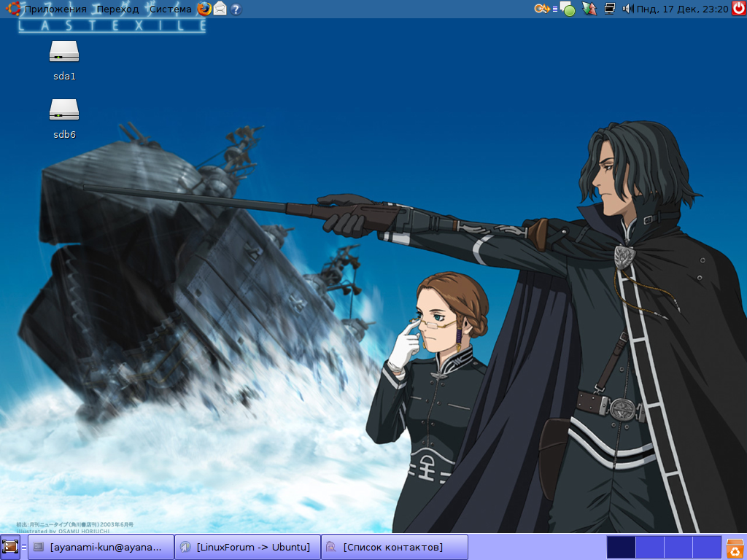Open the network monitors tray icon

609,9
